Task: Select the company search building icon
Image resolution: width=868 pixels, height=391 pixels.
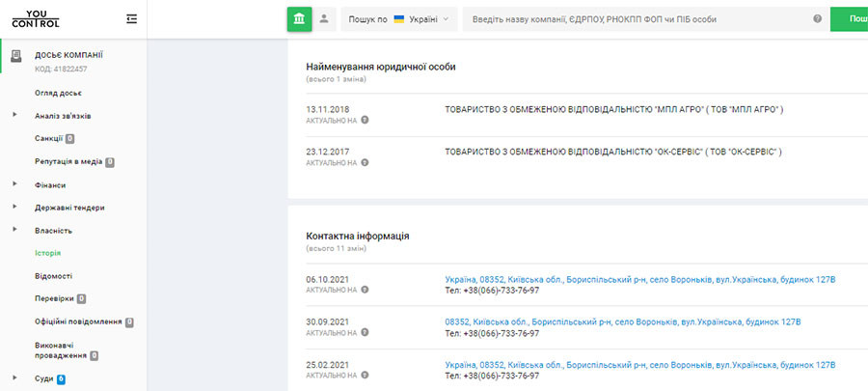Action: click(x=300, y=19)
